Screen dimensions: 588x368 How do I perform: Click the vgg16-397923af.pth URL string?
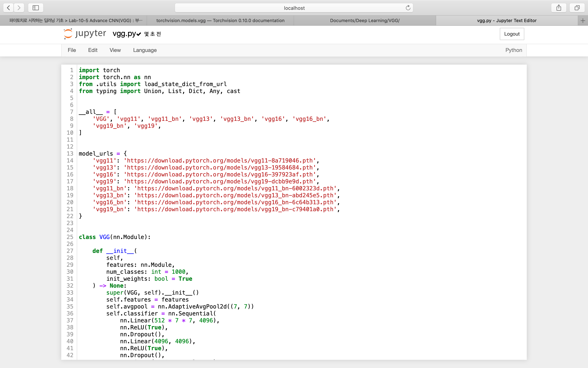(x=220, y=175)
